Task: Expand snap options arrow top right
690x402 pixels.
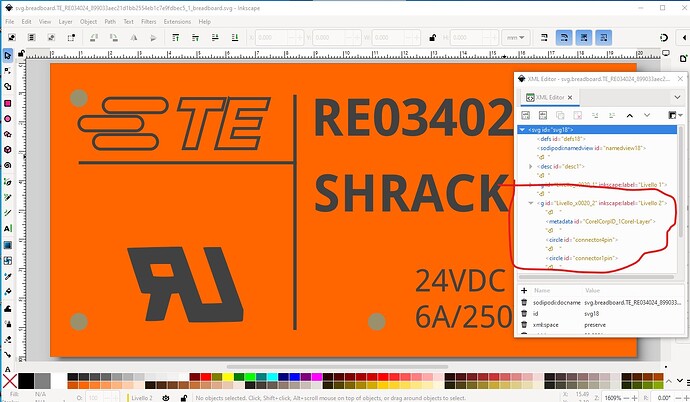Action: pos(684,38)
